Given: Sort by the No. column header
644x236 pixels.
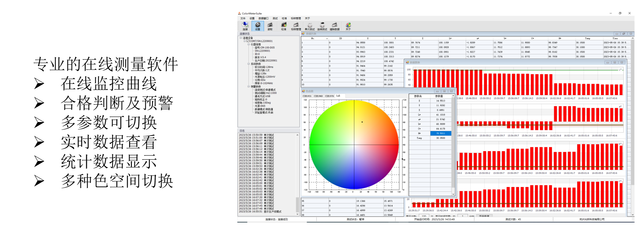Looking at the screenshot, I should pos(315,38).
